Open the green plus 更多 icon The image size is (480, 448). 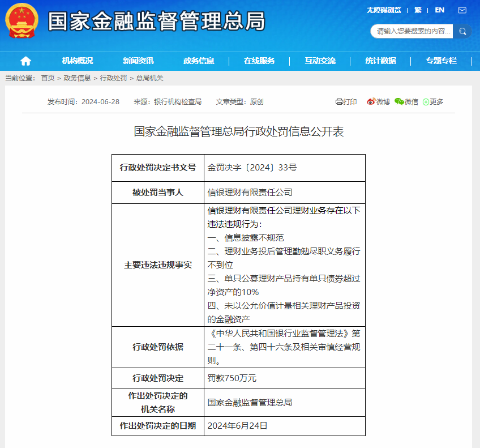click(x=426, y=102)
